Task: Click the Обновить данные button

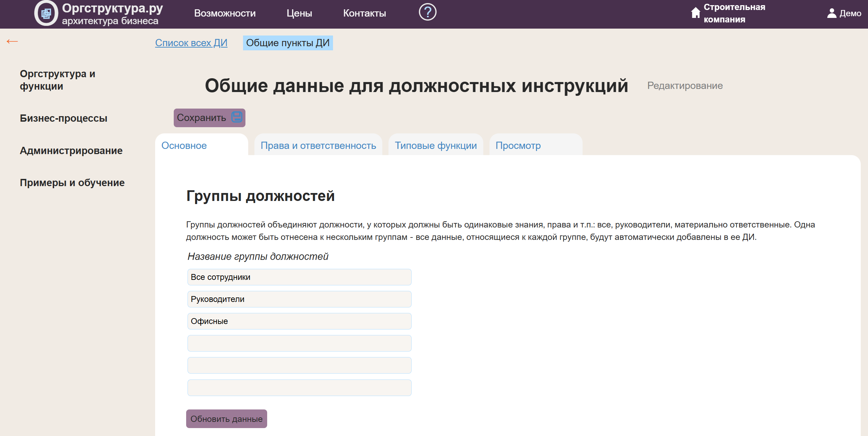Action: 226,419
